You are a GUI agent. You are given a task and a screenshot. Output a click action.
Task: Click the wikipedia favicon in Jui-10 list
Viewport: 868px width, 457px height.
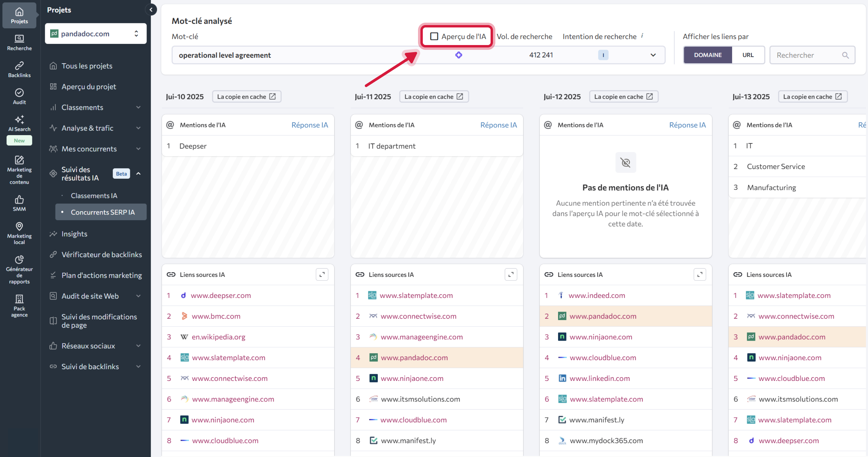184,337
